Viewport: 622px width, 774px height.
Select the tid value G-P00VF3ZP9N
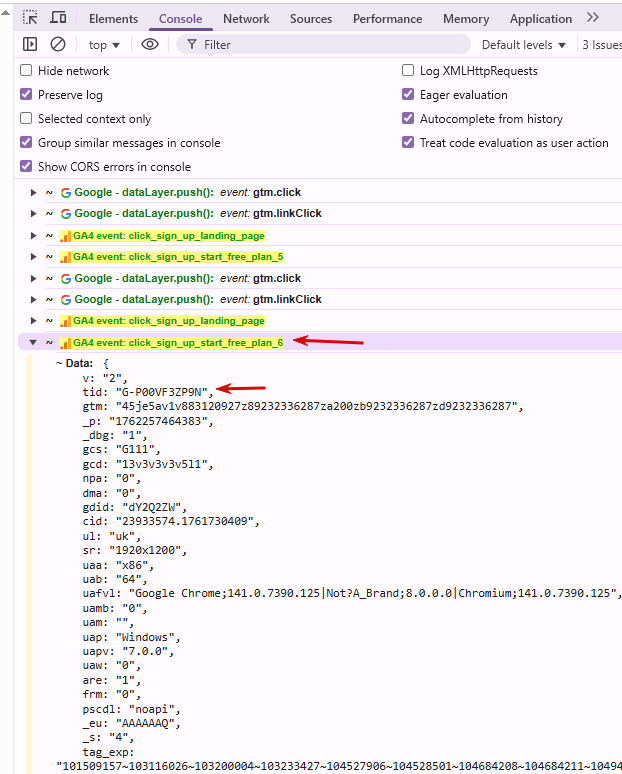point(161,392)
